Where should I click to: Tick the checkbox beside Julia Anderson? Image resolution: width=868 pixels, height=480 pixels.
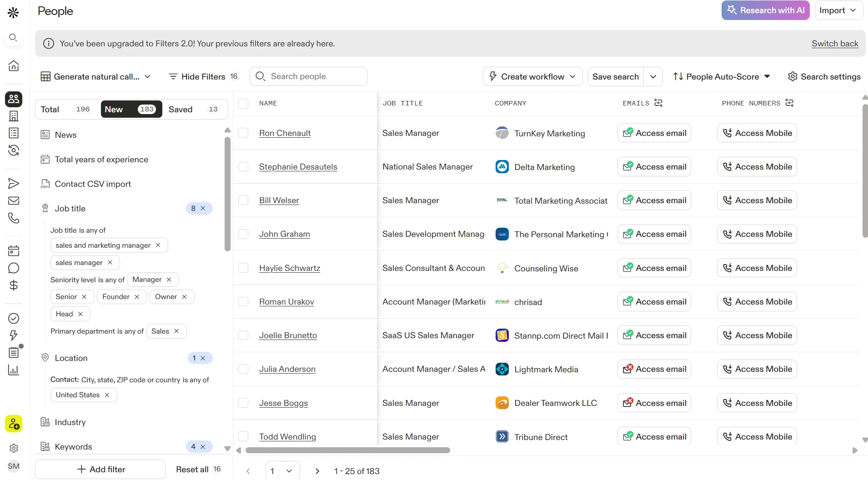243,369
